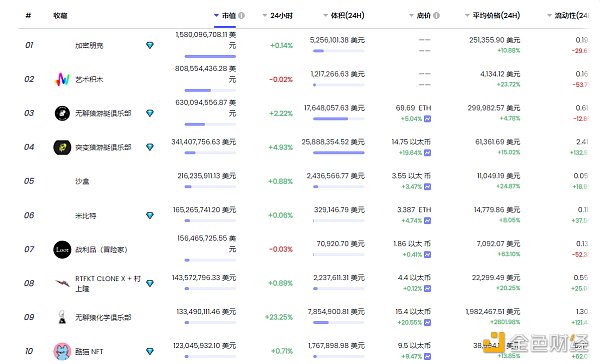
Task: Click the blue cat avatar in row 10
Action: tap(62, 351)
